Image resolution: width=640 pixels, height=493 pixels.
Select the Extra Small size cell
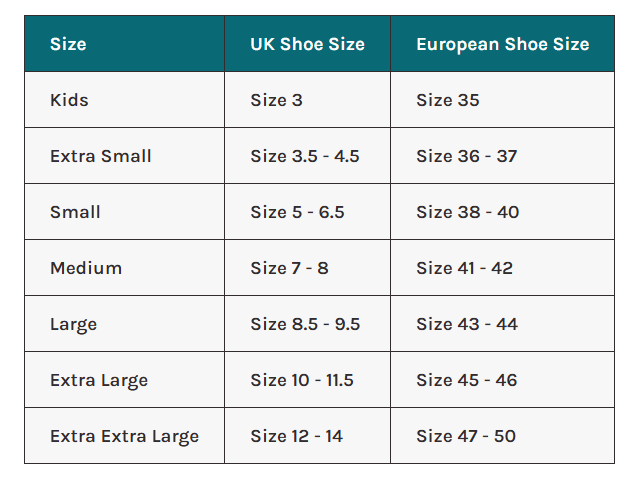[x=100, y=156]
